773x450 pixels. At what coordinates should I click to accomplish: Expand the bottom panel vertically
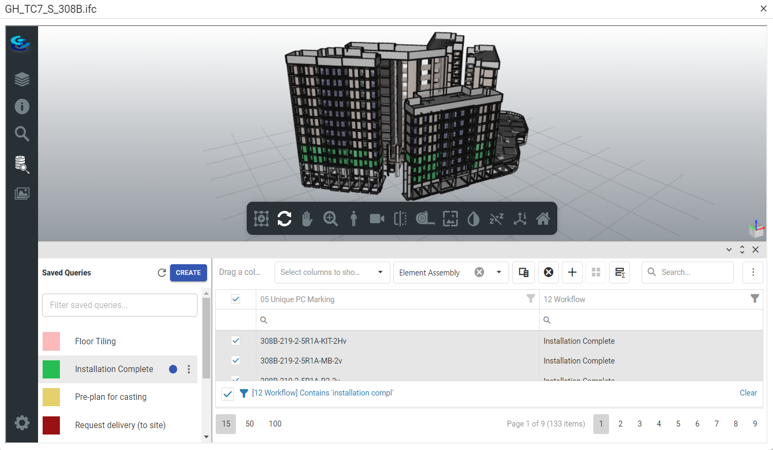[742, 250]
